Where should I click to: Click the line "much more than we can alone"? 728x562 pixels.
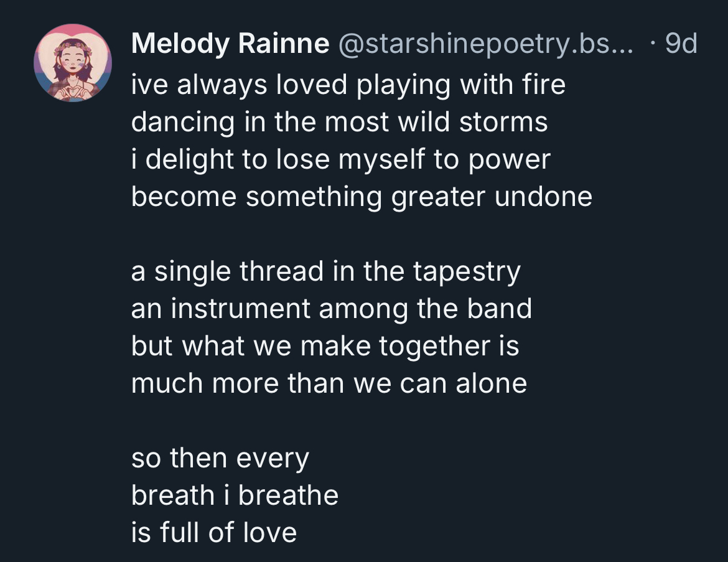click(329, 383)
